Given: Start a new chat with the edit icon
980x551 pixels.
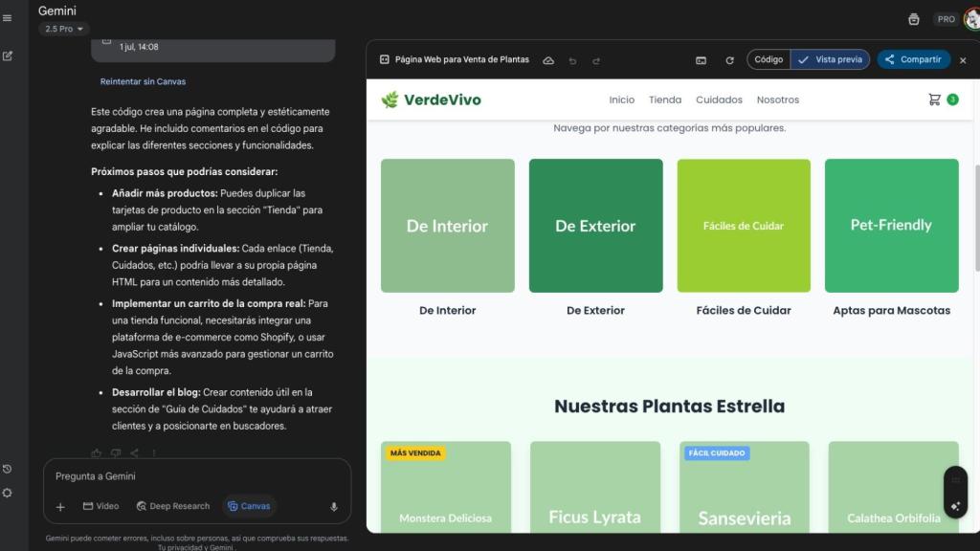Looking at the screenshot, I should coord(8,55).
